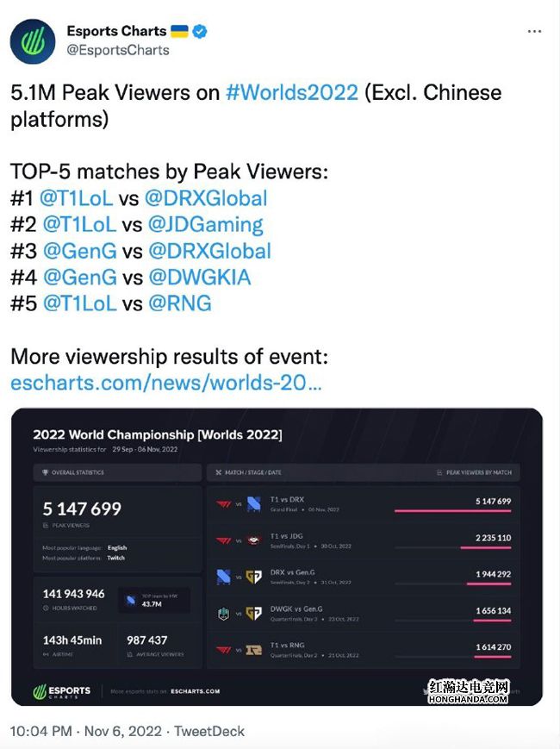The width and height of the screenshot is (560, 749).
Task: Click the blue verified badge
Action: click(x=200, y=32)
